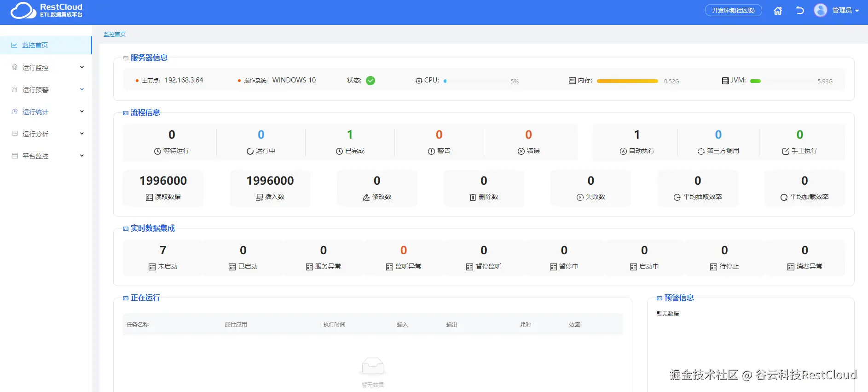Click the 待停止 label

pyautogui.click(x=729, y=266)
